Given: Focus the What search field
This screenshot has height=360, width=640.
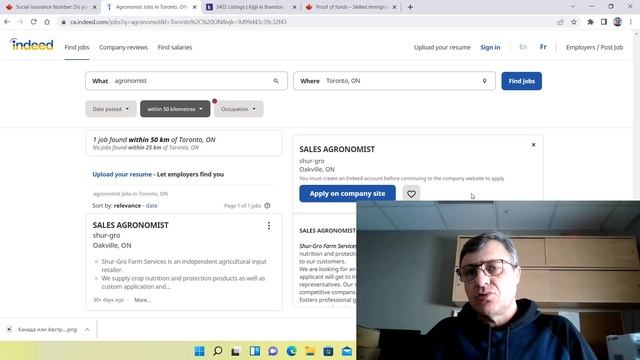Looking at the screenshot, I should [186, 81].
